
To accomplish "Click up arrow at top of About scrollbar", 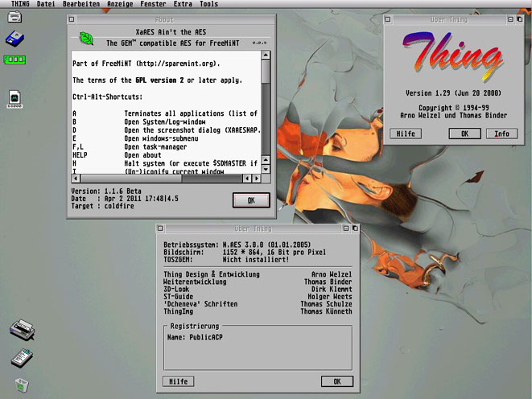I will pos(266,55).
